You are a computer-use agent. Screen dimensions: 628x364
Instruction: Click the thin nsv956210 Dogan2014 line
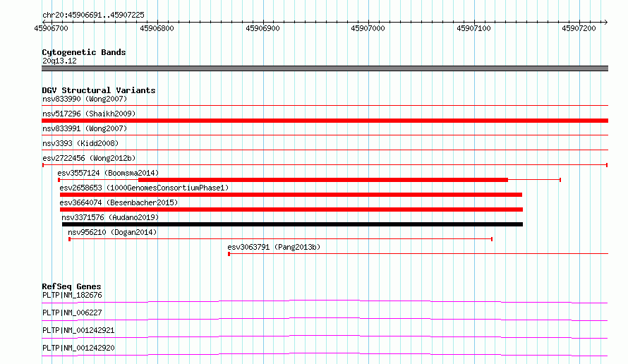point(281,239)
